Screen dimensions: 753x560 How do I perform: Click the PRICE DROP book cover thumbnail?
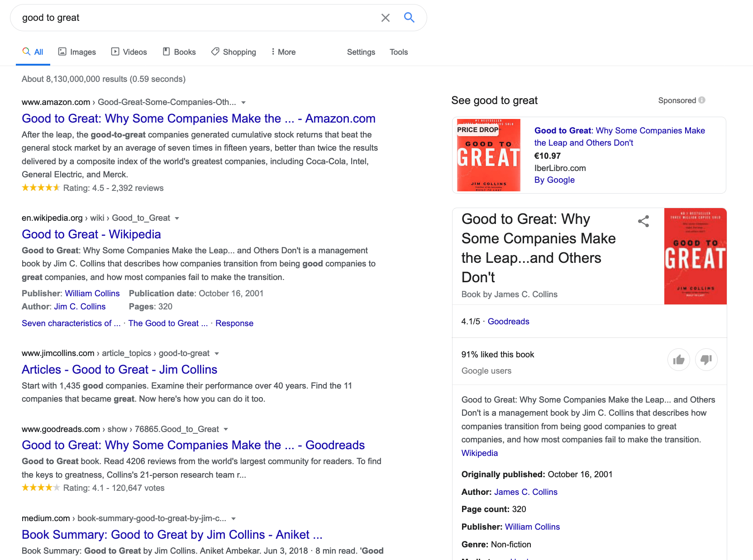pyautogui.click(x=488, y=155)
